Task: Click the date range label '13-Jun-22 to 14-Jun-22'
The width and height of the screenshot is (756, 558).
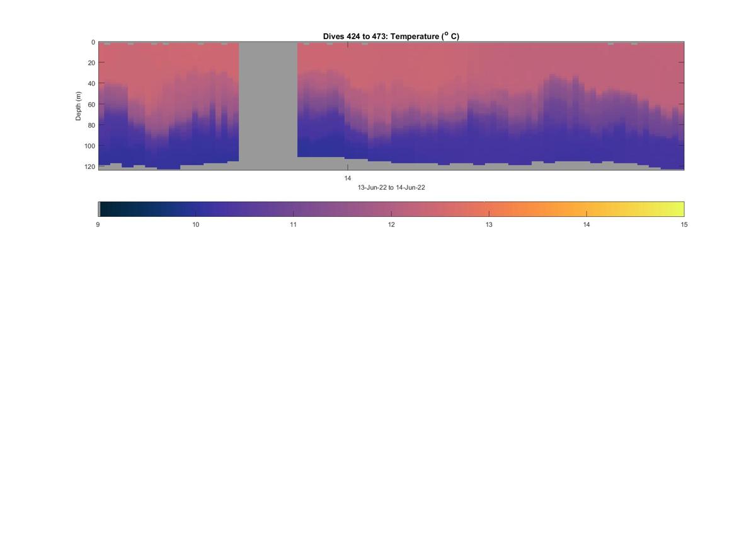Action: click(x=391, y=188)
